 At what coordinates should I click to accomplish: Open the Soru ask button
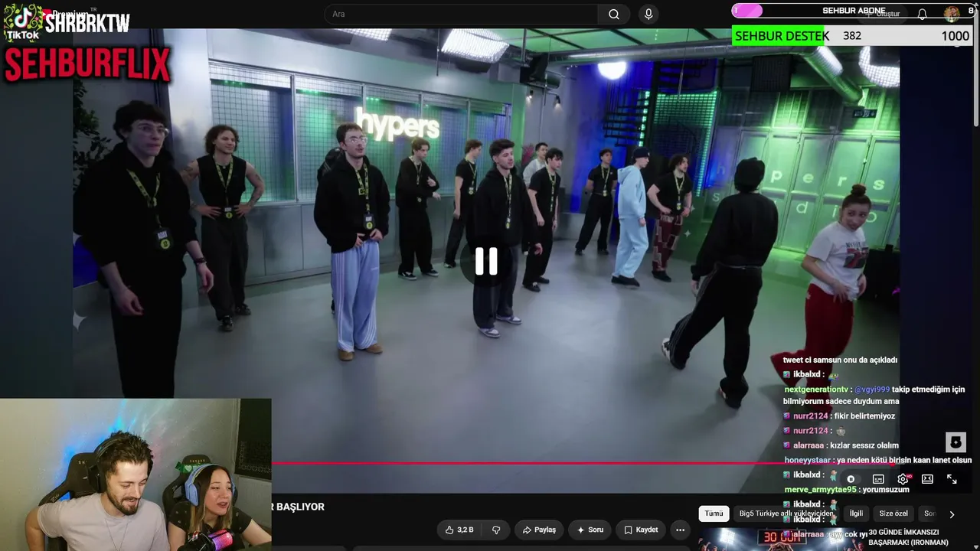[590, 530]
